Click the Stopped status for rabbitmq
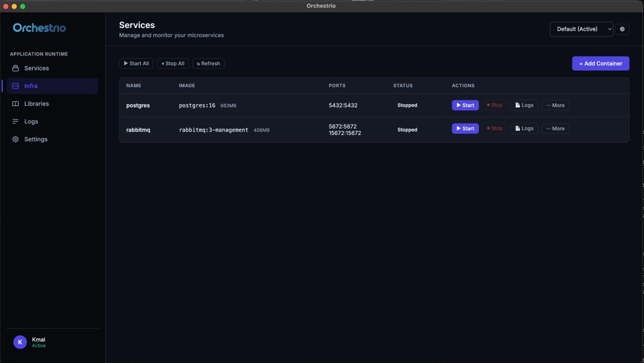 [407, 130]
